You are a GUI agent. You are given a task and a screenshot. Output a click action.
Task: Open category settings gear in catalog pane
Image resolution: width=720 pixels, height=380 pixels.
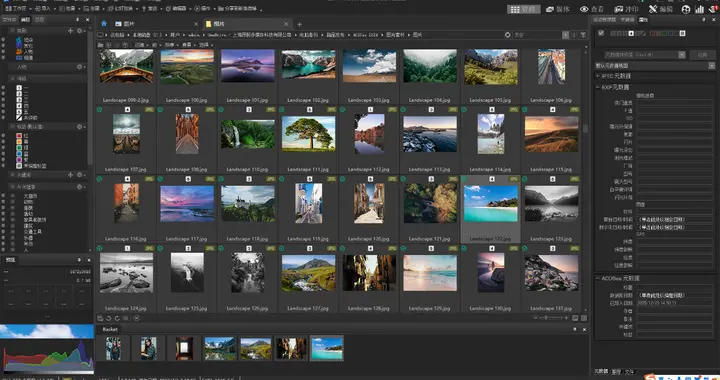coord(79,31)
